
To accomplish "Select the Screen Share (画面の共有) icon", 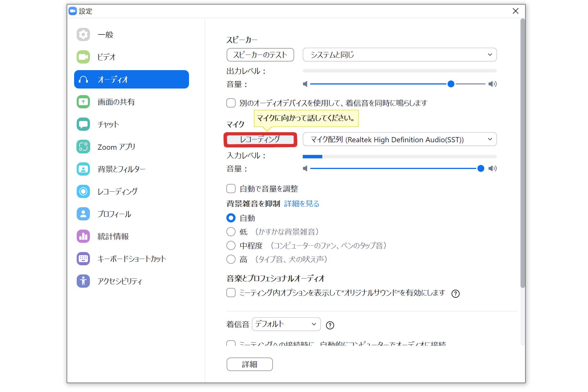I will click(x=83, y=102).
